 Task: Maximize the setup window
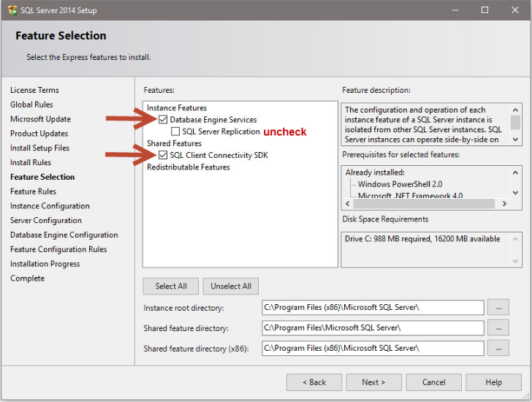[484, 10]
